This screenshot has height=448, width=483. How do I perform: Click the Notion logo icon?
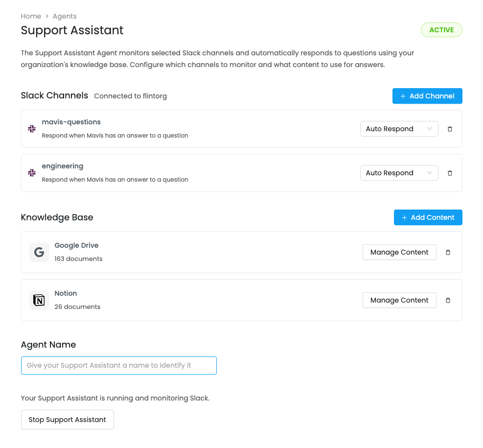tap(39, 300)
